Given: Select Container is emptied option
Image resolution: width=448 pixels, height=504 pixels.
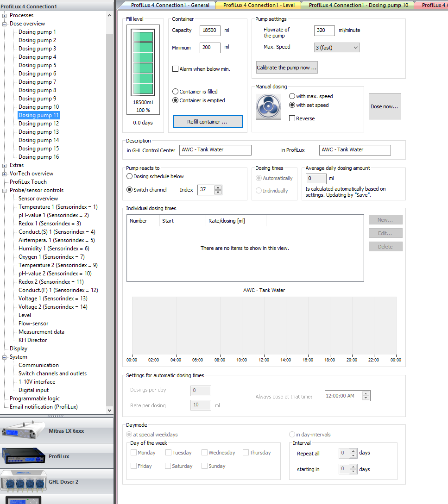Looking at the screenshot, I should pos(176,100).
